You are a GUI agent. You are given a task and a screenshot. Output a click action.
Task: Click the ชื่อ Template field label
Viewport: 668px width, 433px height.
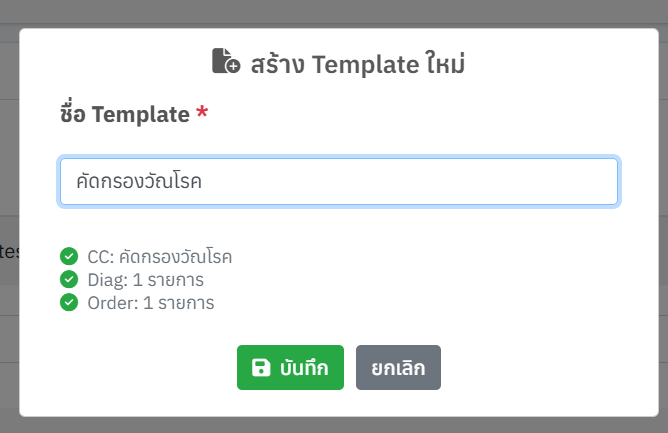click(x=124, y=115)
